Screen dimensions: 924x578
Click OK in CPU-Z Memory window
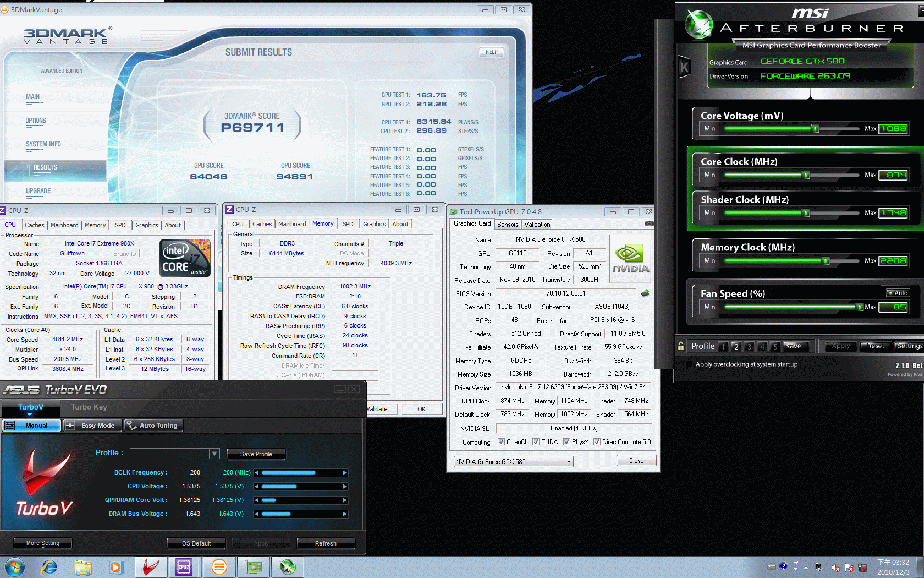click(421, 409)
